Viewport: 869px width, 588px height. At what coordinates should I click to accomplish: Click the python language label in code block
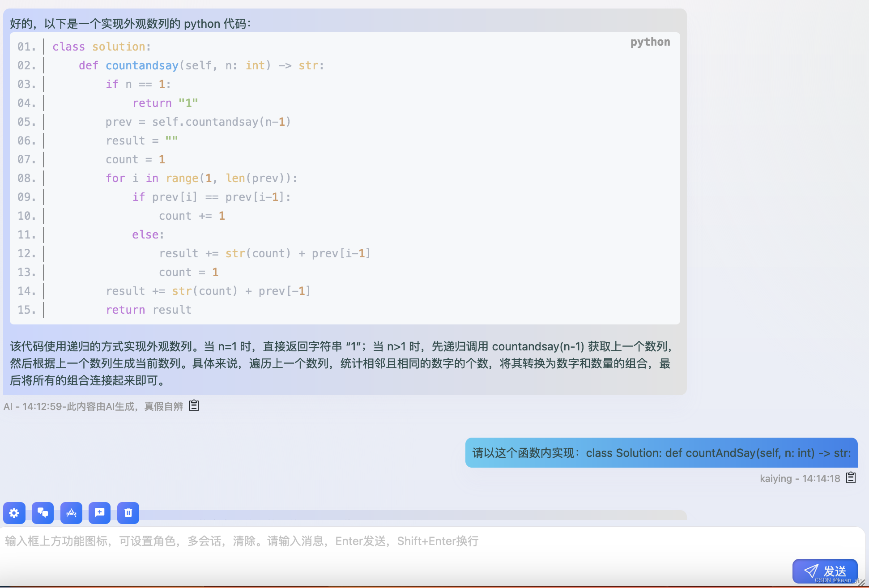coord(650,42)
